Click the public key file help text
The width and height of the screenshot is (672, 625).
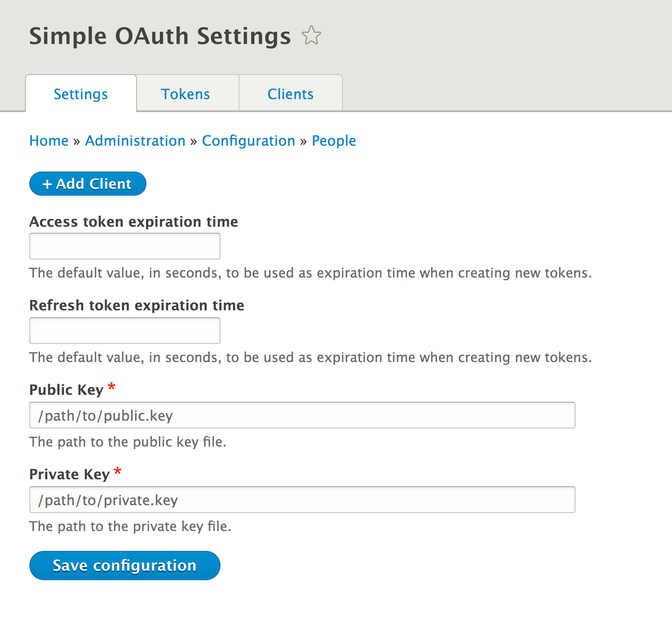point(128,442)
